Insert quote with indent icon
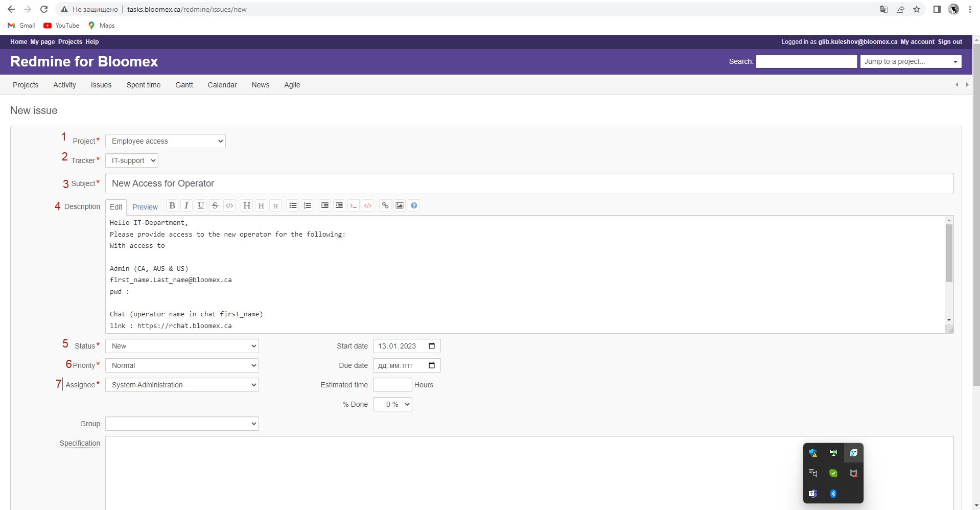The image size is (980, 510). click(324, 205)
